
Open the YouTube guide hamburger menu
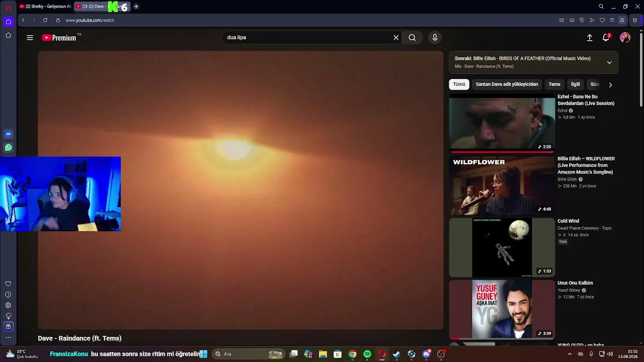point(30,38)
